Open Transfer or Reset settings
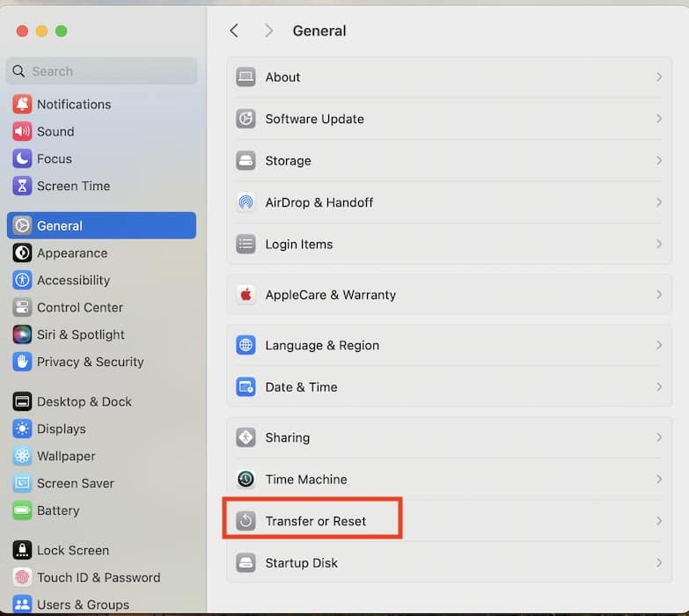Image resolution: width=689 pixels, height=616 pixels. tap(315, 521)
